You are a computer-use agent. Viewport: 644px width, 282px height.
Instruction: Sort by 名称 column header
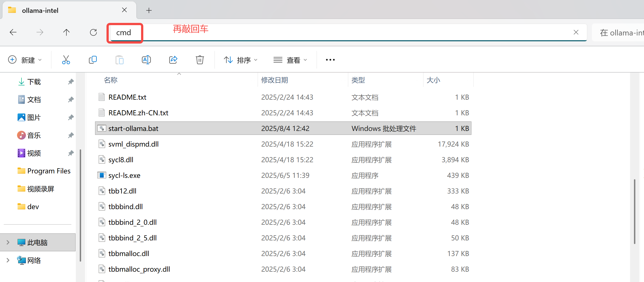111,80
